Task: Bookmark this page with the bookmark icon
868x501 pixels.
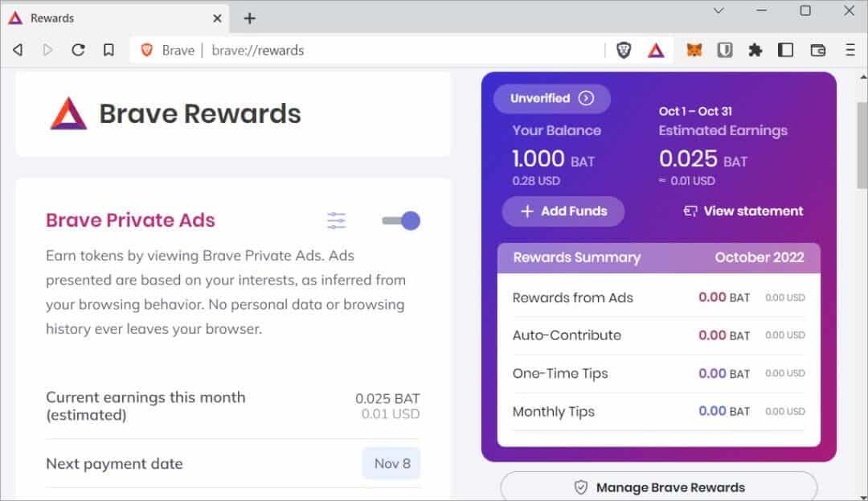Action: 108,51
